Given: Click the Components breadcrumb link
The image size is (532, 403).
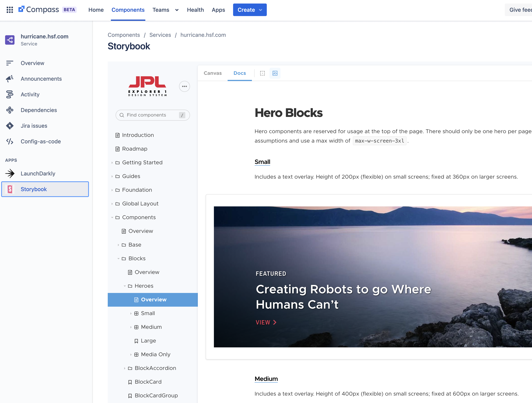Looking at the screenshot, I should pyautogui.click(x=124, y=35).
